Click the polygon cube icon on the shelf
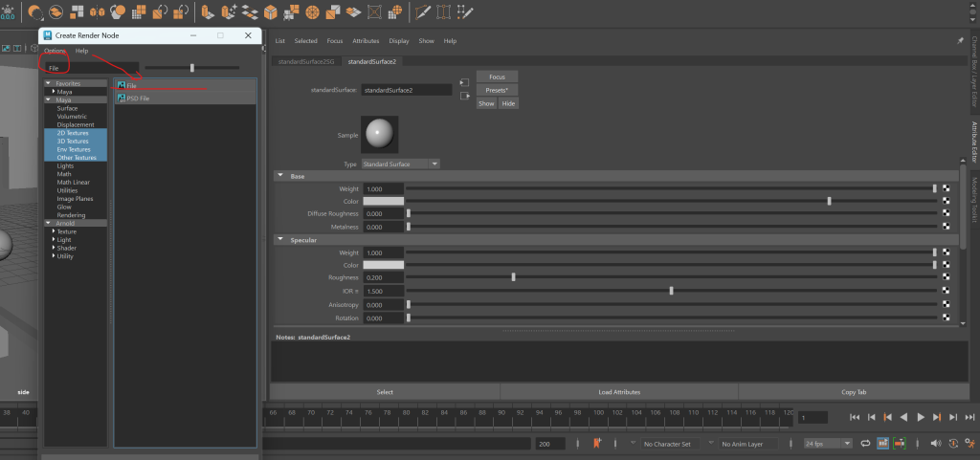This screenshot has width=980, height=460. pyautogui.click(x=271, y=12)
